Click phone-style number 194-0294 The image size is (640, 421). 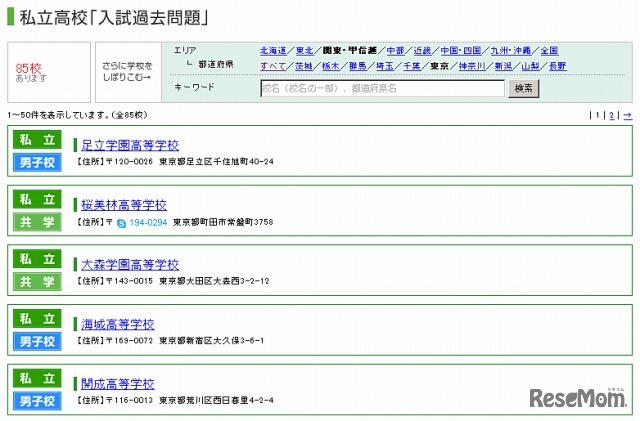tap(148, 223)
